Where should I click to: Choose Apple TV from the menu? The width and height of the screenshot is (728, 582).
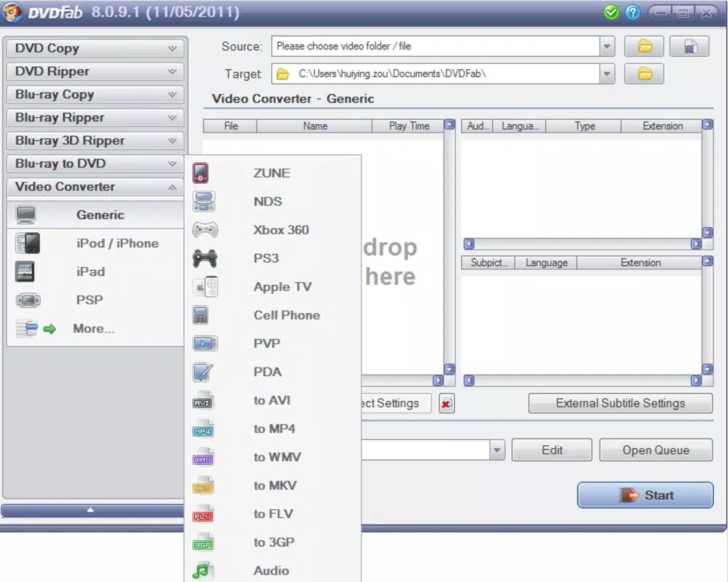tap(272, 287)
